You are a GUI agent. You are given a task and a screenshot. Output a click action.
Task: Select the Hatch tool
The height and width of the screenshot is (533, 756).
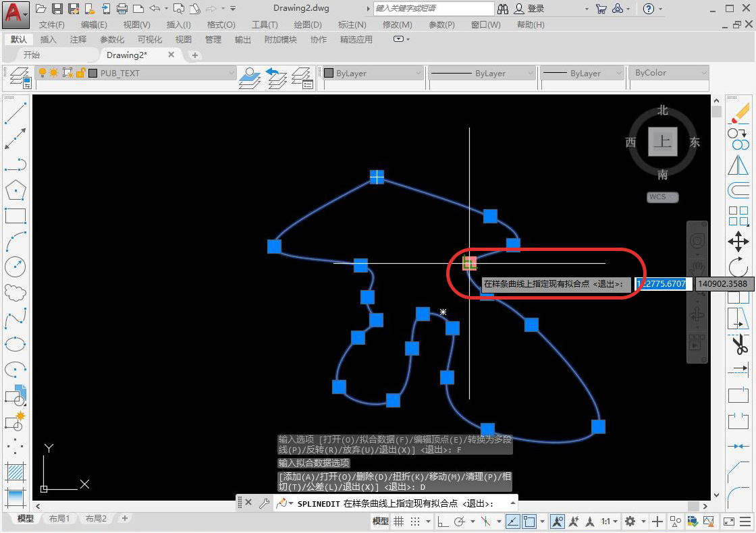[x=16, y=472]
